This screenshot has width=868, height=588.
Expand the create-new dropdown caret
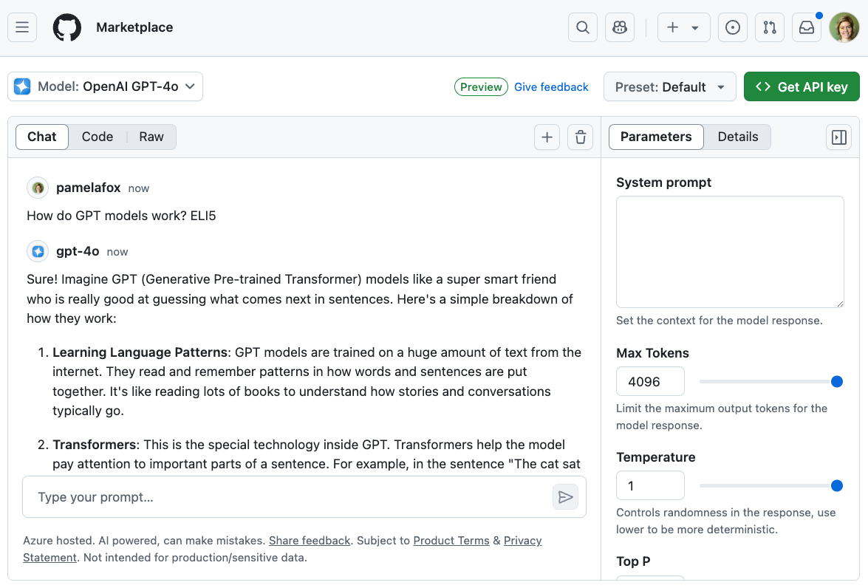point(694,27)
